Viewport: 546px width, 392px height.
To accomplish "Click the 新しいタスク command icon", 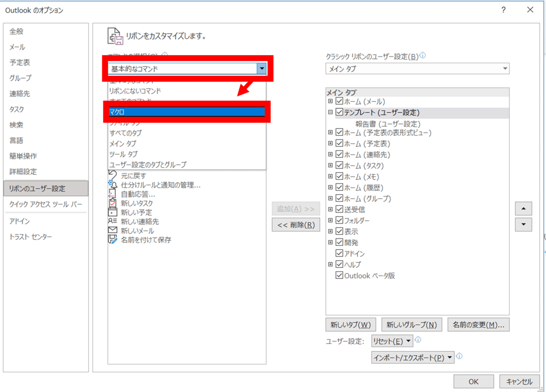I will point(112,203).
